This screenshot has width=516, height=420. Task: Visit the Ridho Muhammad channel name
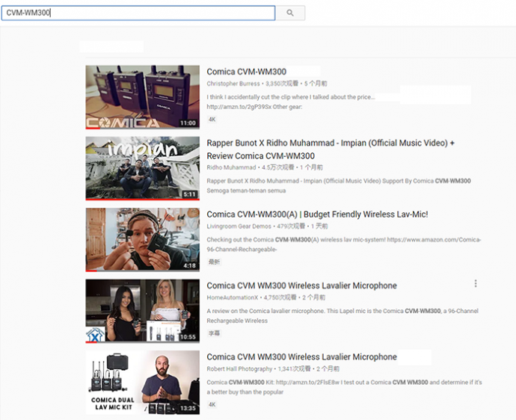pyautogui.click(x=231, y=167)
